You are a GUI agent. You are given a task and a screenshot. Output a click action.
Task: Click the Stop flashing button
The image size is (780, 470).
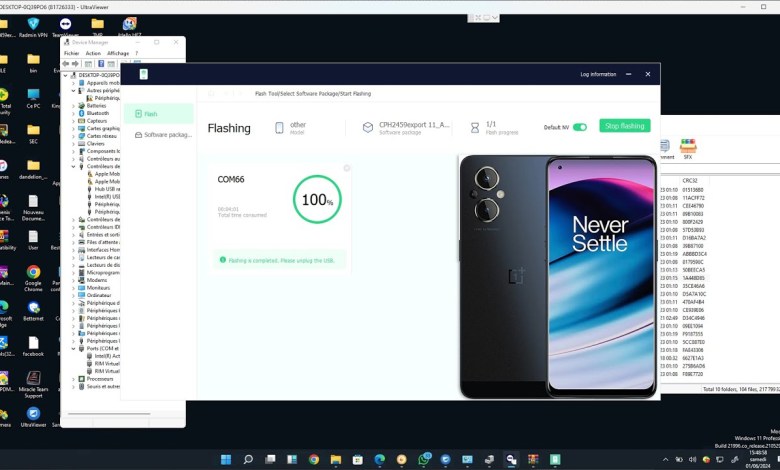(x=625, y=126)
